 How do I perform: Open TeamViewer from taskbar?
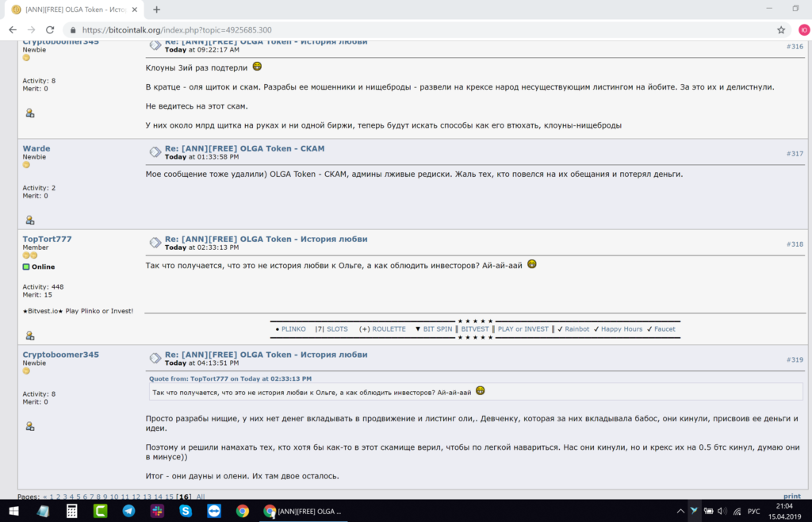coord(214,511)
